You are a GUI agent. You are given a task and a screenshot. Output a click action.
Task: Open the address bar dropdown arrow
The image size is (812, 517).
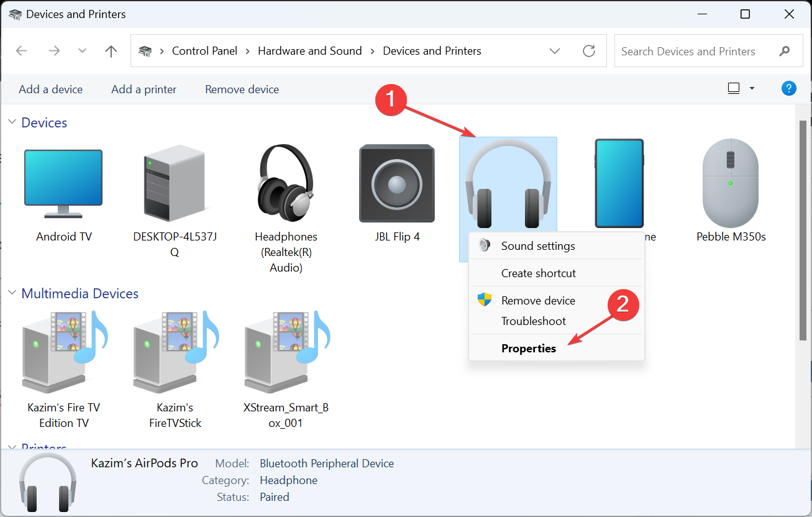click(555, 51)
